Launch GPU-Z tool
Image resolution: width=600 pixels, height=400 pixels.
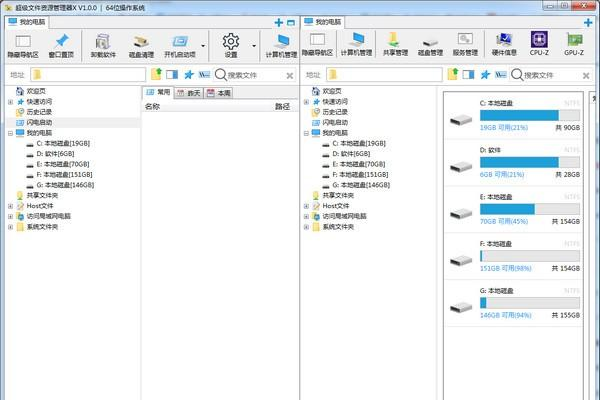[574, 44]
